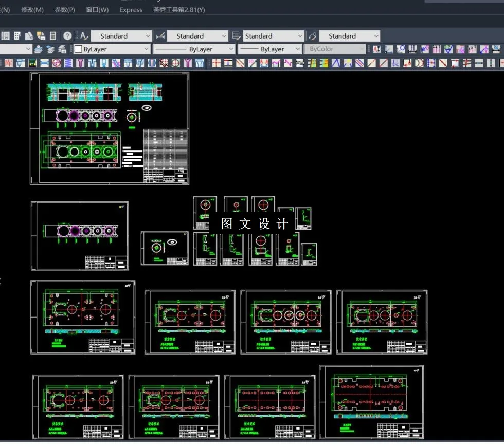Select the bottom-right plate drawing sheet

pos(371,402)
